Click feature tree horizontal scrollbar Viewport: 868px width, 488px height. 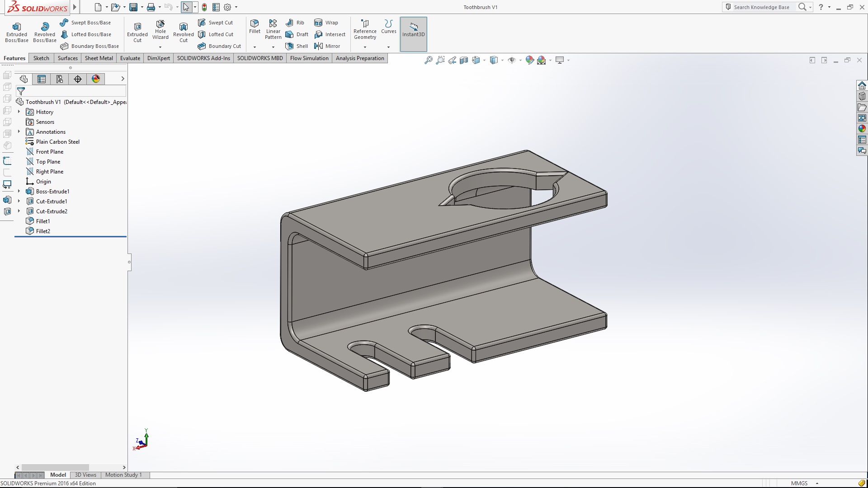point(55,467)
